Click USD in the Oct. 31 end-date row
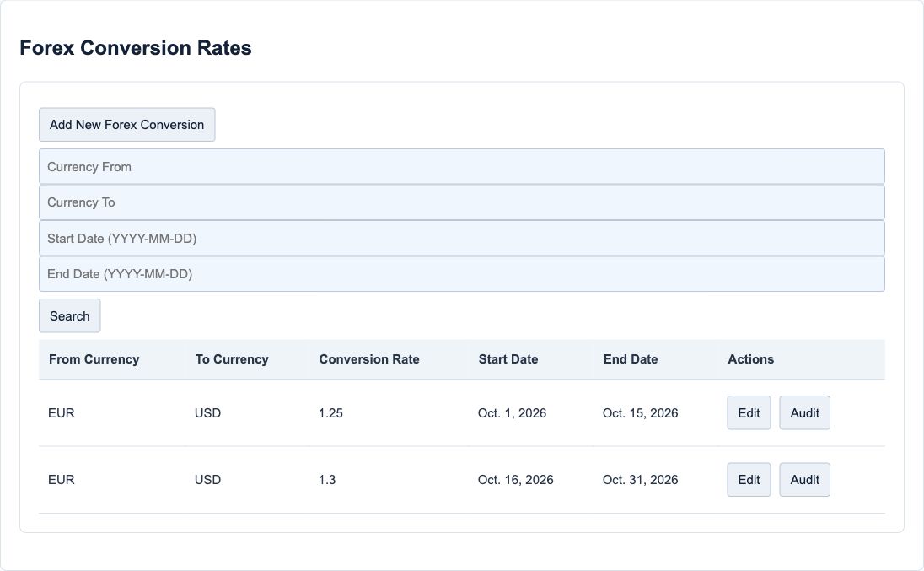The height and width of the screenshot is (571, 924). click(207, 480)
